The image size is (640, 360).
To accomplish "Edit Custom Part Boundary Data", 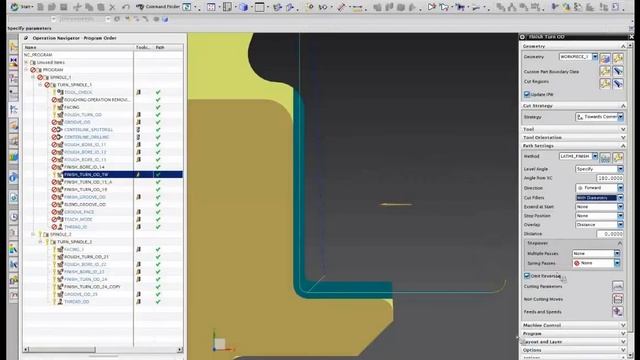I will point(605,71).
